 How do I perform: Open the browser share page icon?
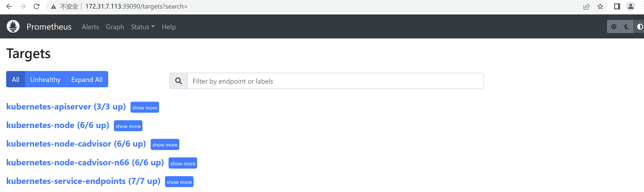(x=587, y=6)
